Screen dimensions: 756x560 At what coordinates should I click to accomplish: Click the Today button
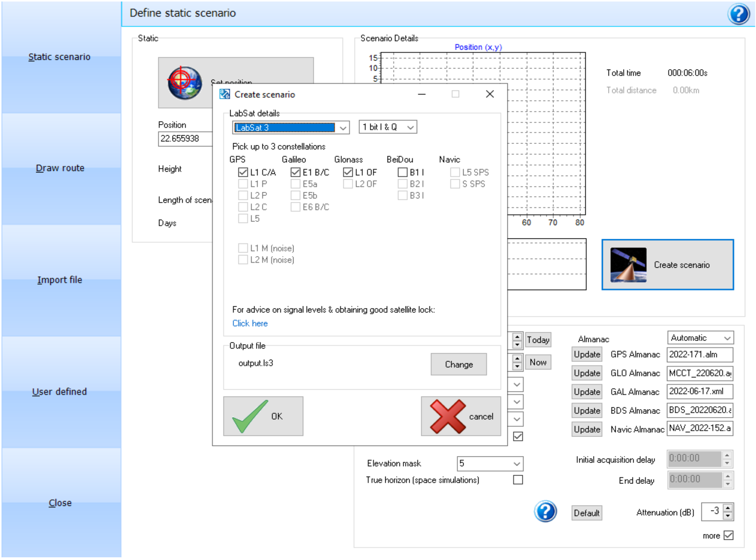[x=538, y=340]
